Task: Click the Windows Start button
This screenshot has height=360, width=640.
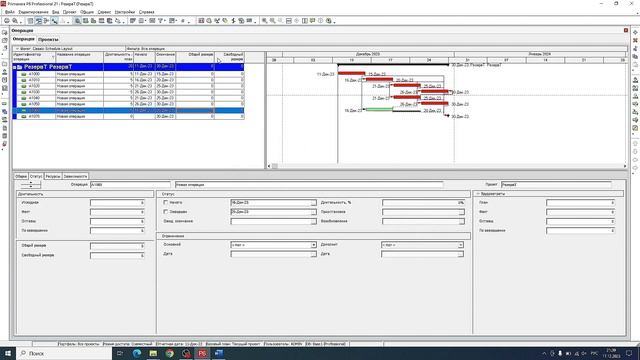Action: click(x=8, y=353)
